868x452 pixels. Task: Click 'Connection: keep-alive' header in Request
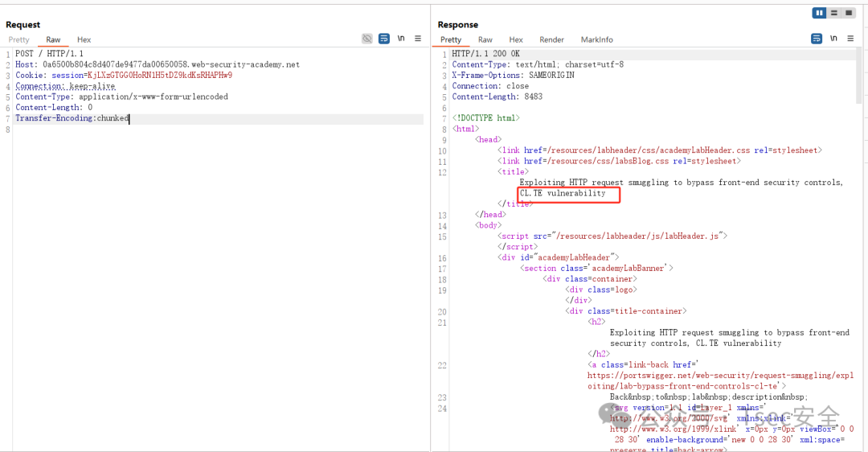tap(65, 86)
